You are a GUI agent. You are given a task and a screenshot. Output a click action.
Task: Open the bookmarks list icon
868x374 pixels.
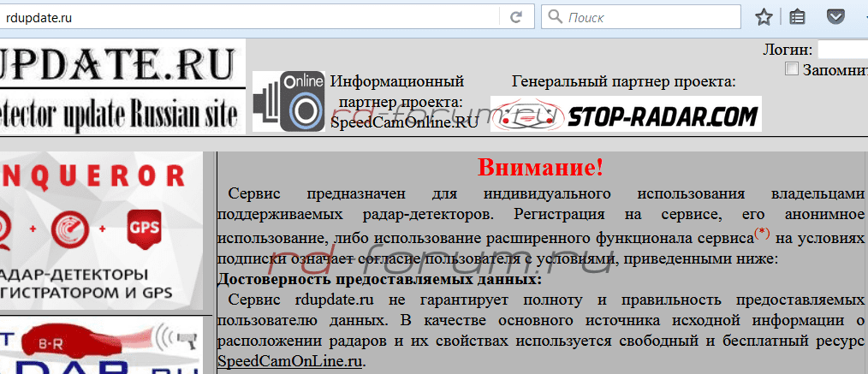click(797, 18)
